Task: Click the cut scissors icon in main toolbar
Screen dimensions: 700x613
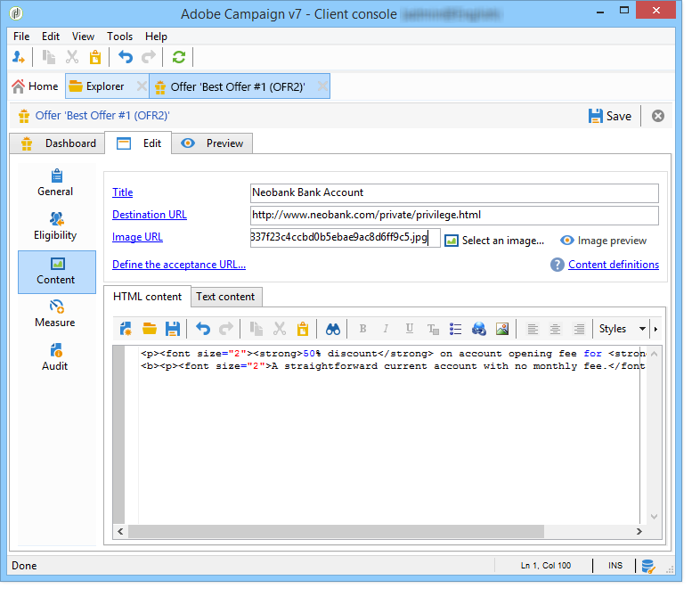Action: coord(72,57)
